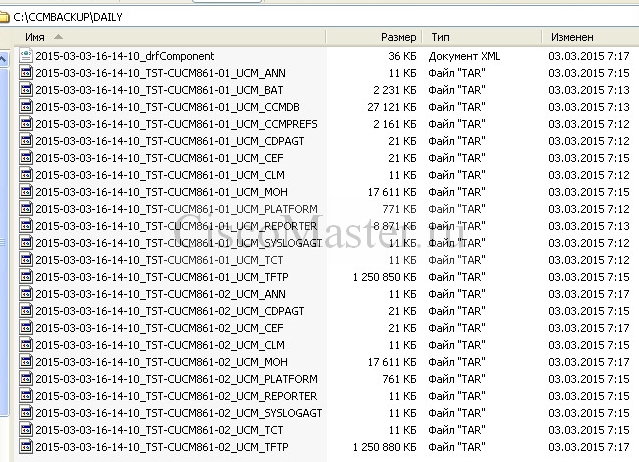Select file 2015-03-03-16-14-10_drfComponent
This screenshot has width=639, height=462.
pos(125,56)
